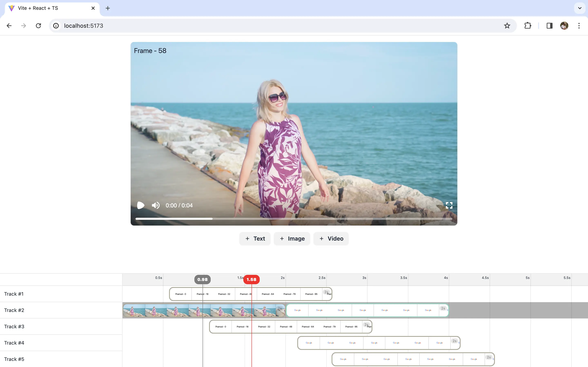Screen dimensions: 588x367
Task: Open Chrome three-dot menu
Action: coord(579,26)
